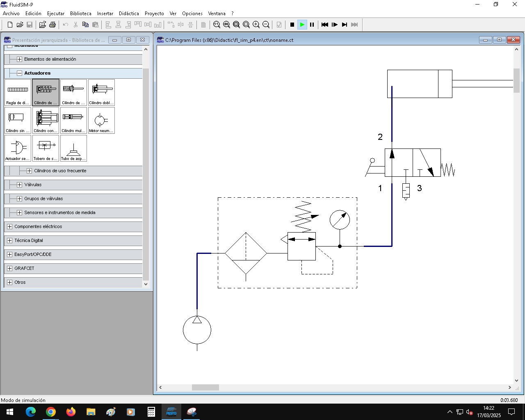Expand the 'GRAFCET' tree node

click(10, 268)
